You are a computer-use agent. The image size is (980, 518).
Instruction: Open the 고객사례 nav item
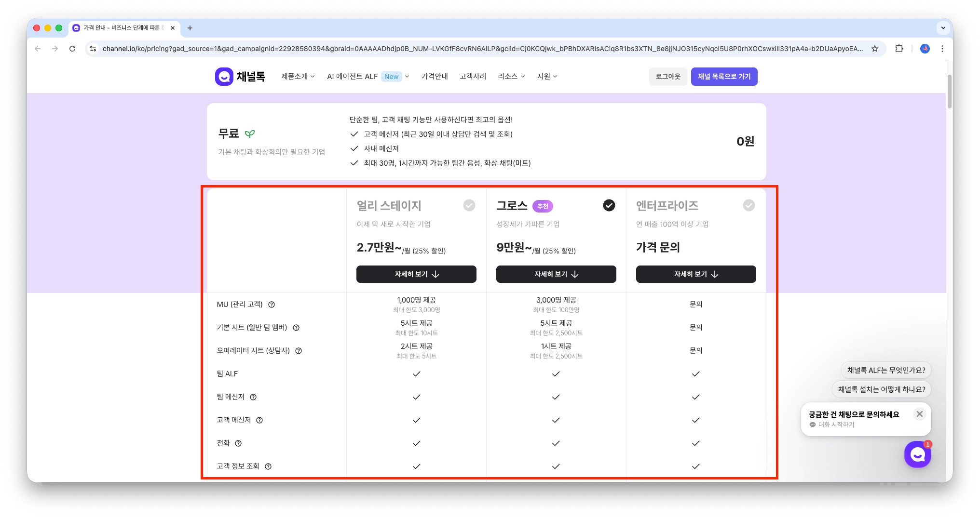473,77
